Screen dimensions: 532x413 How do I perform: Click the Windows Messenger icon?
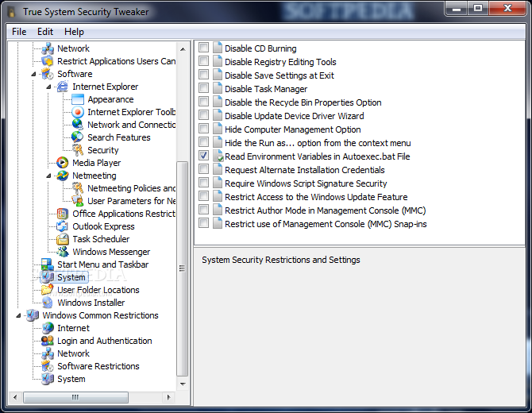63,252
